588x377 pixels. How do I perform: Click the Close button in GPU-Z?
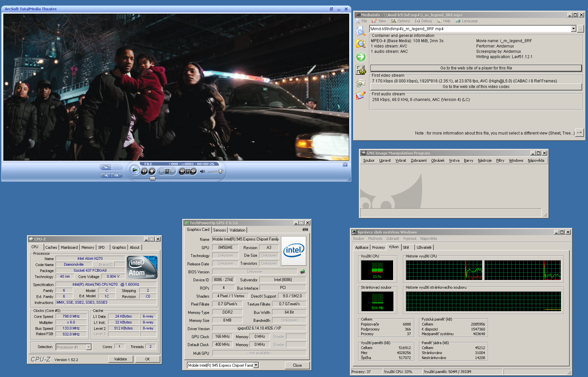(297, 365)
